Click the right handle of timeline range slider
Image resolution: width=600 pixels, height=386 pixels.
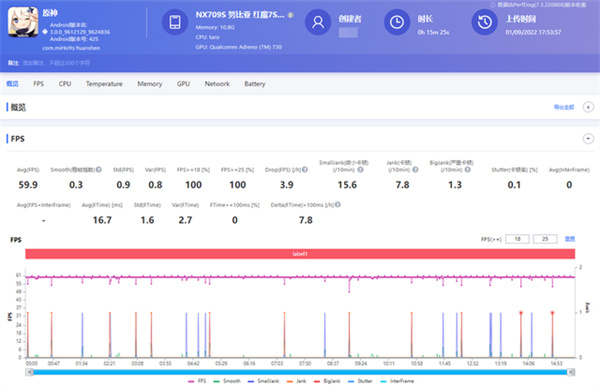click(571, 372)
